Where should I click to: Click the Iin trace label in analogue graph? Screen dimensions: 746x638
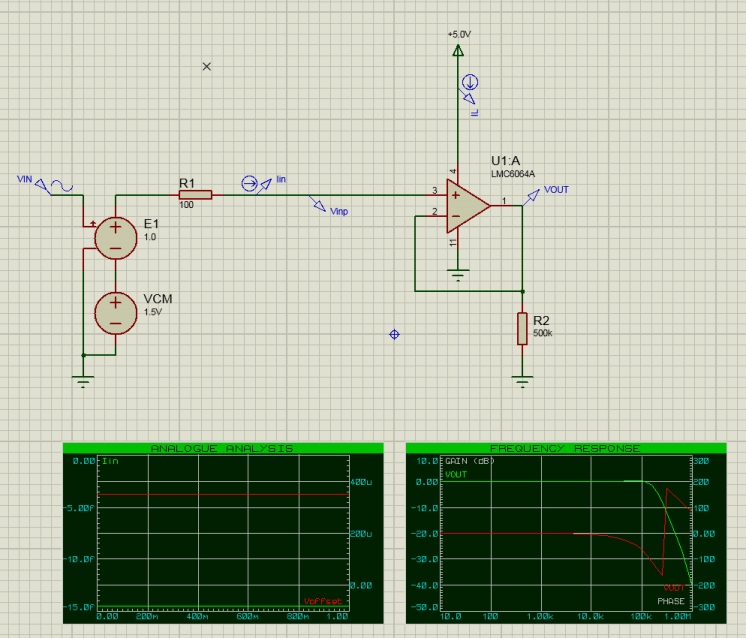[x=110, y=461]
